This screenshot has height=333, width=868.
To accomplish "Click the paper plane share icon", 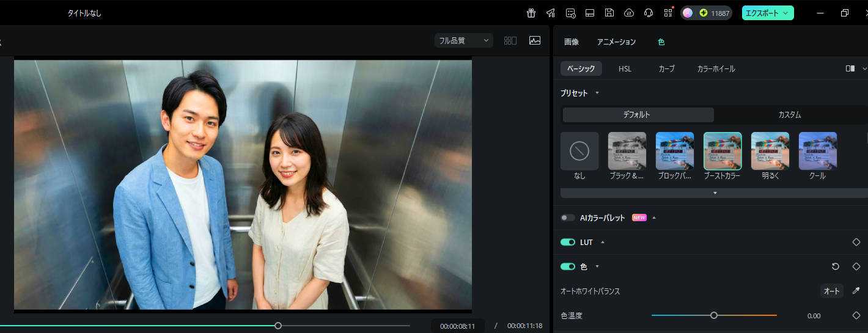I will point(551,13).
